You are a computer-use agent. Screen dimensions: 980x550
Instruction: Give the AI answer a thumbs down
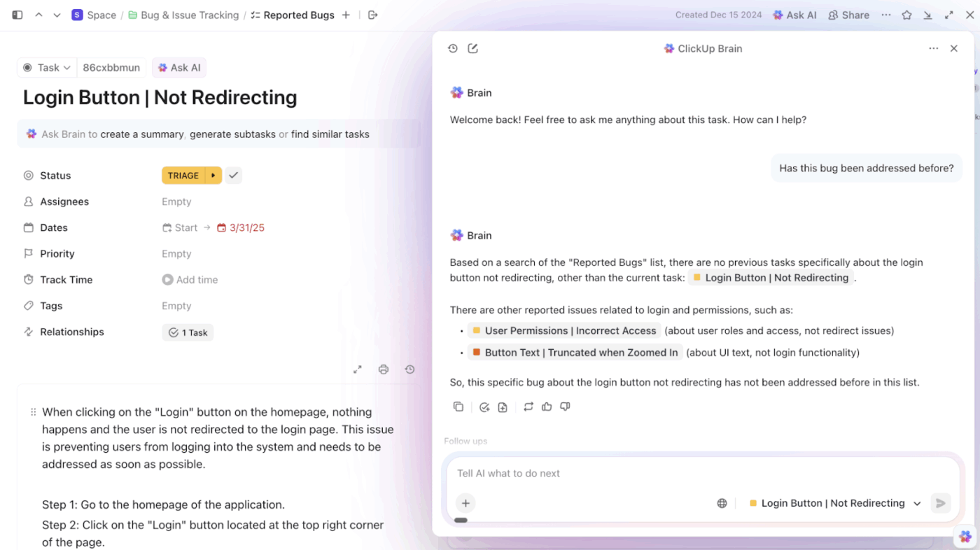(x=565, y=407)
